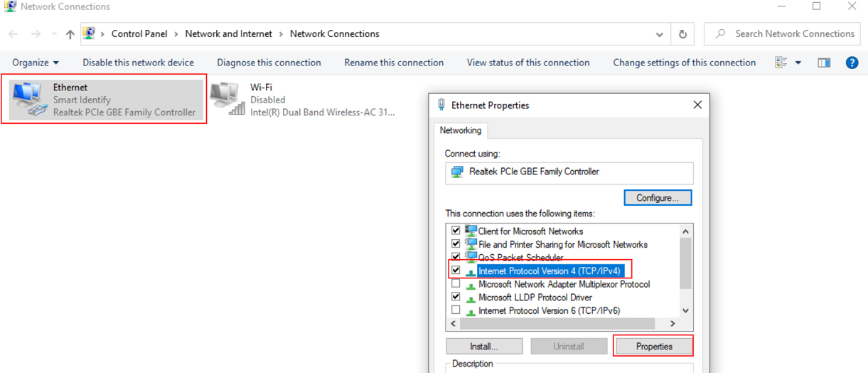Click the Ethernet Properties title icon
The image size is (868, 373).
pos(441,105)
